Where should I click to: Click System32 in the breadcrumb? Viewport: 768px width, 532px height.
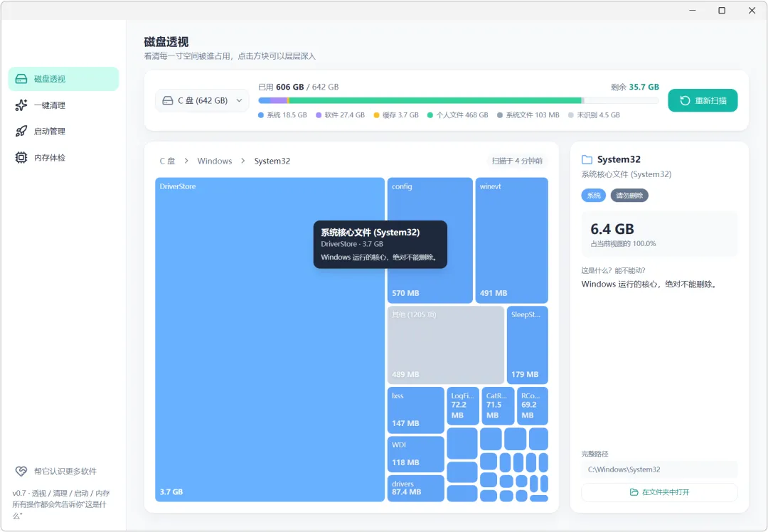coord(272,161)
